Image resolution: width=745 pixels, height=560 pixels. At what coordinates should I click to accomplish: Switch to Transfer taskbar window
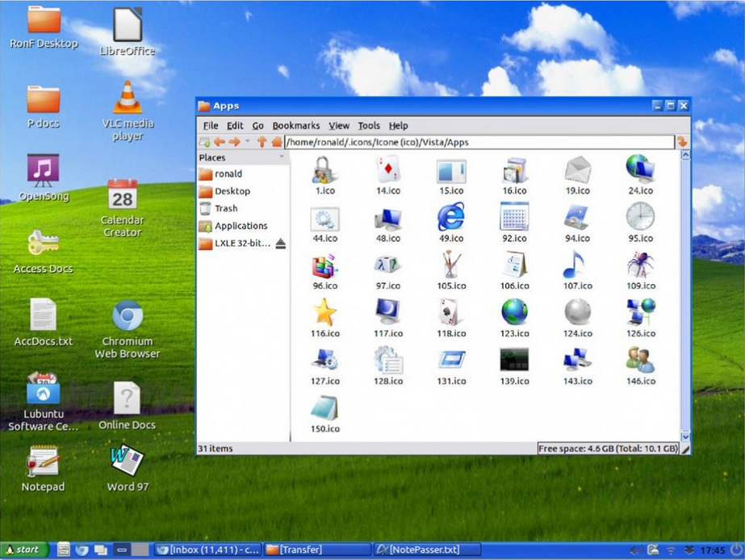pyautogui.click(x=317, y=550)
